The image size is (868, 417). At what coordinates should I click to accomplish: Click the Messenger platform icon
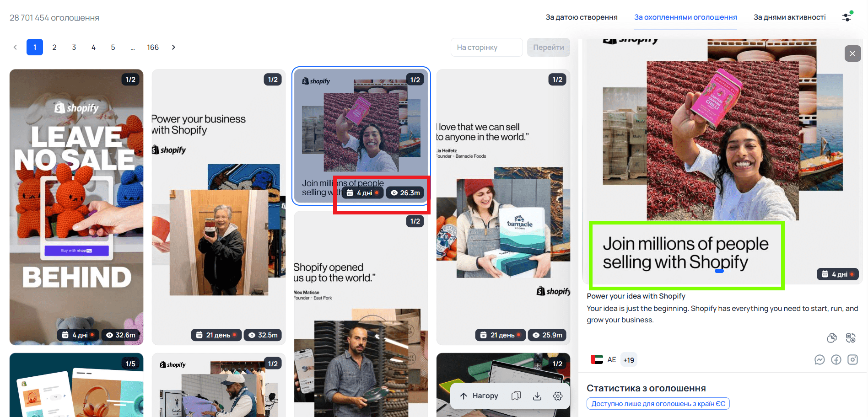(x=819, y=360)
